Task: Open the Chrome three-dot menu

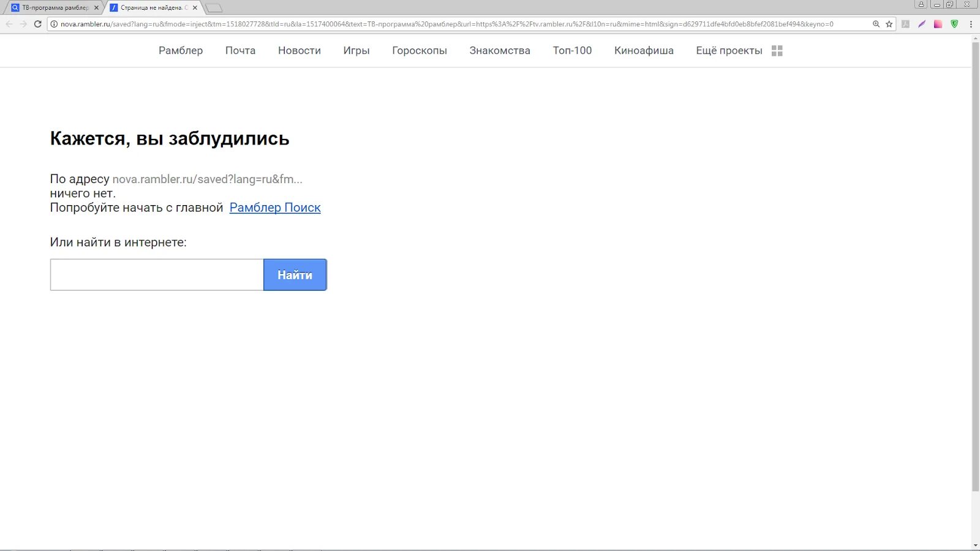Action: tap(971, 24)
